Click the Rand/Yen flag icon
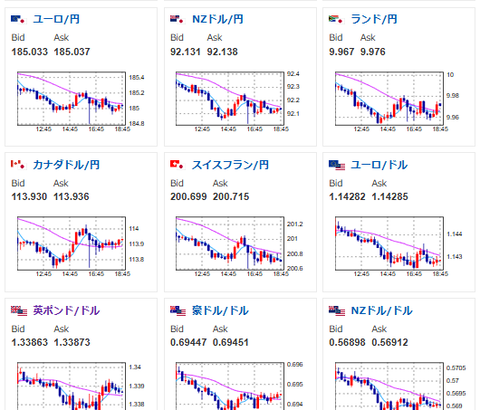Image resolution: width=480 pixels, height=410 pixels. pyautogui.click(x=337, y=19)
